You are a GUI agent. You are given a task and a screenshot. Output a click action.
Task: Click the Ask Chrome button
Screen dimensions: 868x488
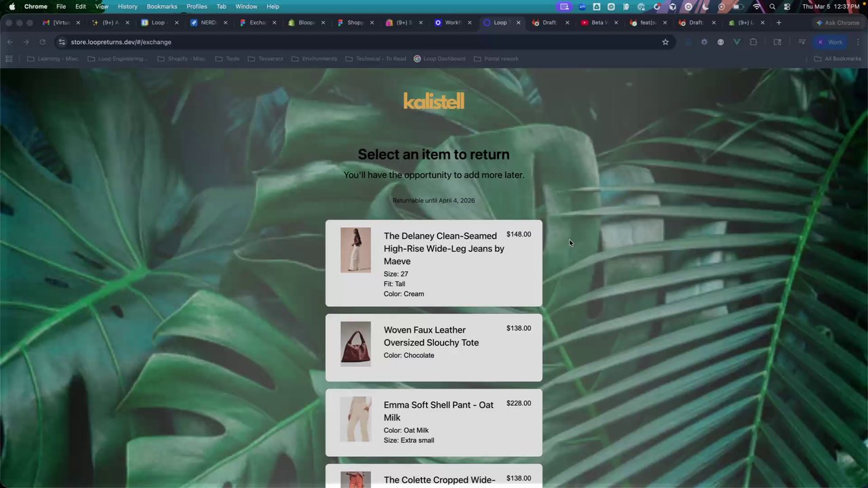[x=838, y=22]
